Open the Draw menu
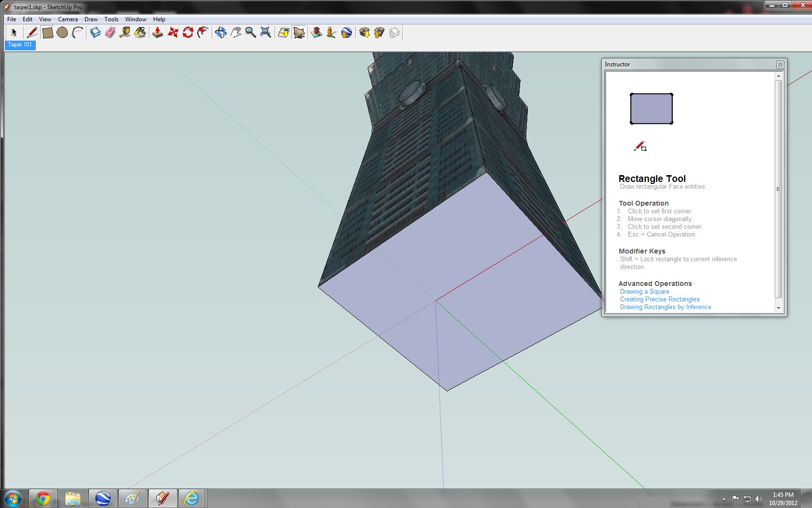The image size is (812, 508). tap(91, 19)
